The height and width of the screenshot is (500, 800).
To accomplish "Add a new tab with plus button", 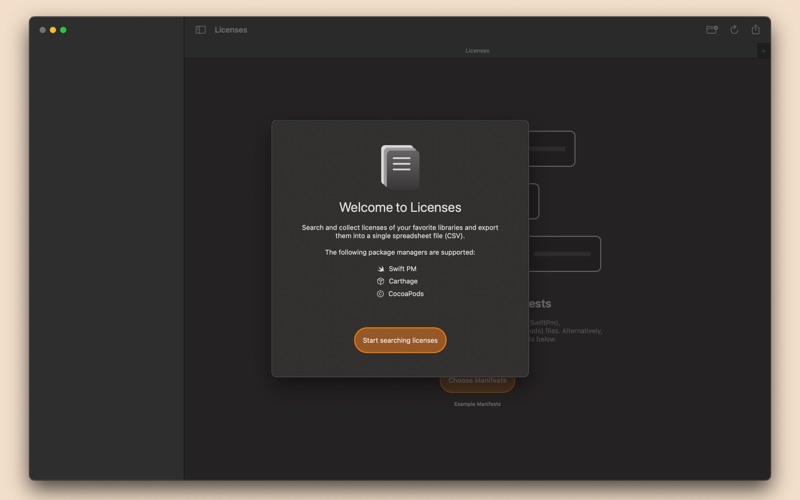I will (763, 51).
